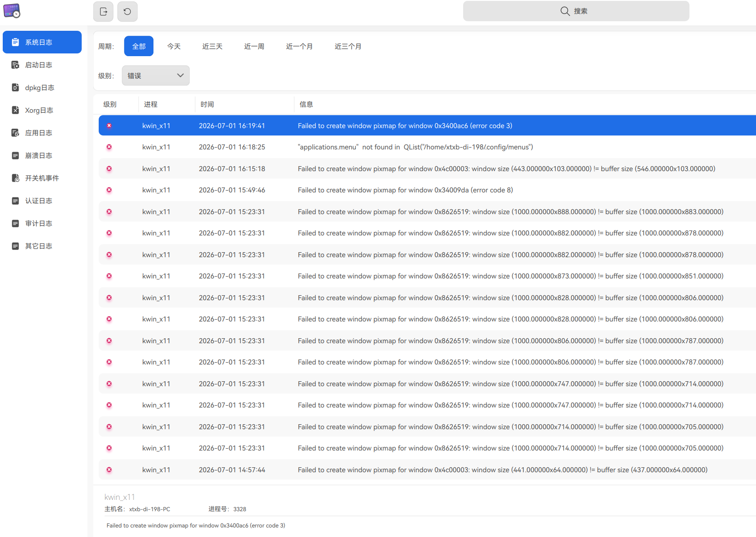756x537 pixels.
Task: Open 认证日志 in the sidebar
Action: (42, 201)
